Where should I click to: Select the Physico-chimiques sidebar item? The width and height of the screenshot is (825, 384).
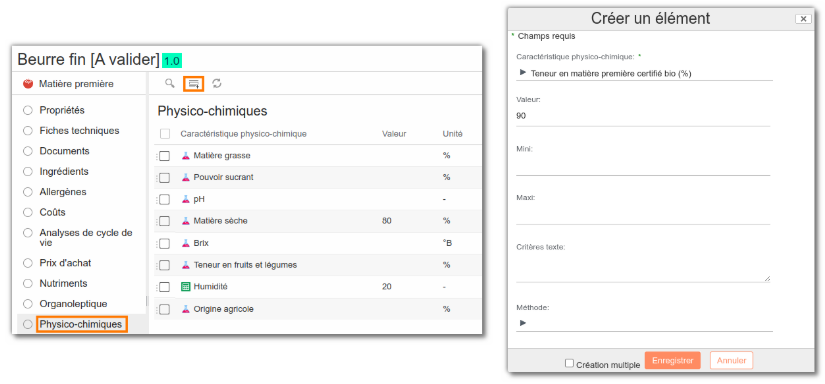pos(82,325)
